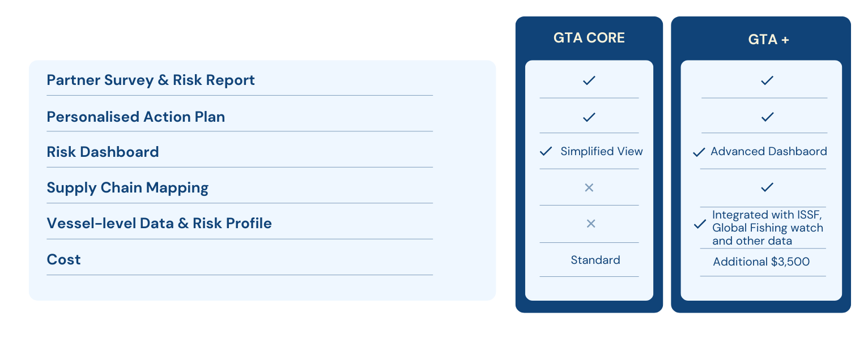Screen dimensions: 868x342
Task: Click GTA + Partner Survey checkmark
Action: pos(767,81)
